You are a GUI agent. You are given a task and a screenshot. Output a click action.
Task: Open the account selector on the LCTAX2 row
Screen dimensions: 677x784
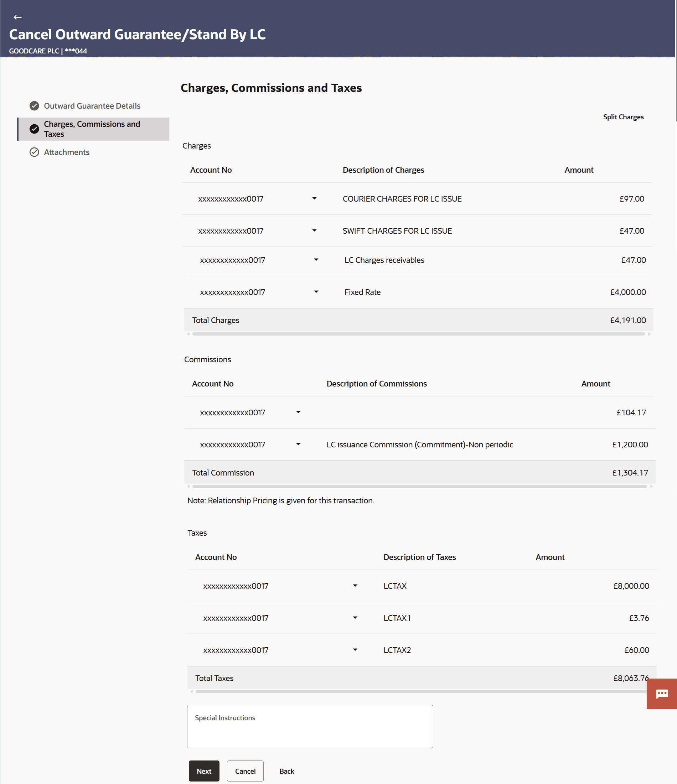point(355,650)
